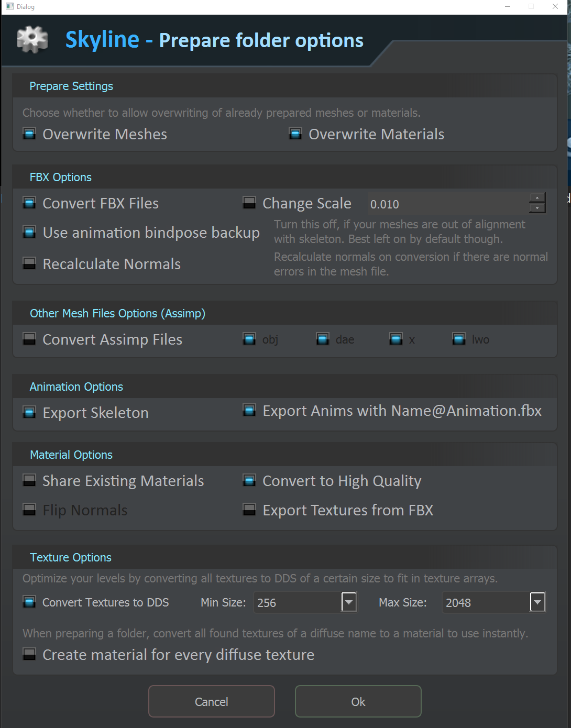Toggle the Export Skeleton checkbox

tap(30, 413)
